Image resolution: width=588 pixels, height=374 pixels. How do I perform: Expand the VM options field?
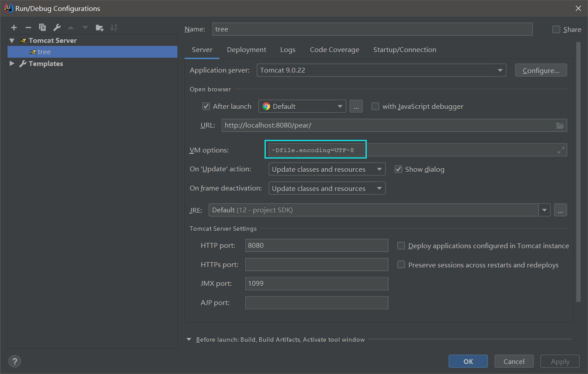pyautogui.click(x=561, y=150)
